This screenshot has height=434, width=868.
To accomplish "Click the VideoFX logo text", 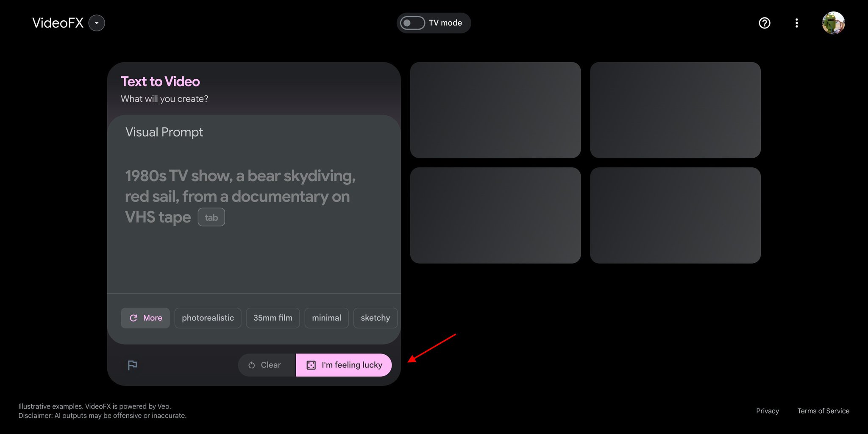I will pyautogui.click(x=58, y=23).
